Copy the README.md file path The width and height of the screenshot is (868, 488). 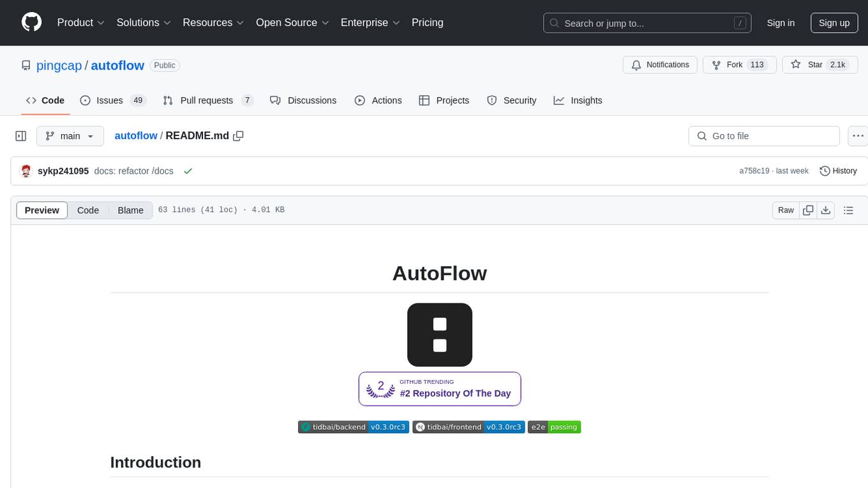click(239, 135)
